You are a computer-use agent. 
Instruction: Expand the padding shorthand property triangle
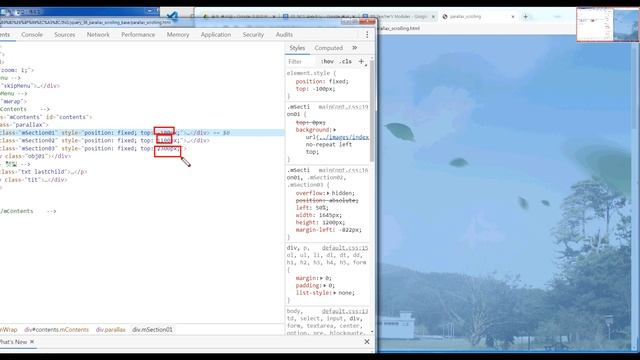325,285
